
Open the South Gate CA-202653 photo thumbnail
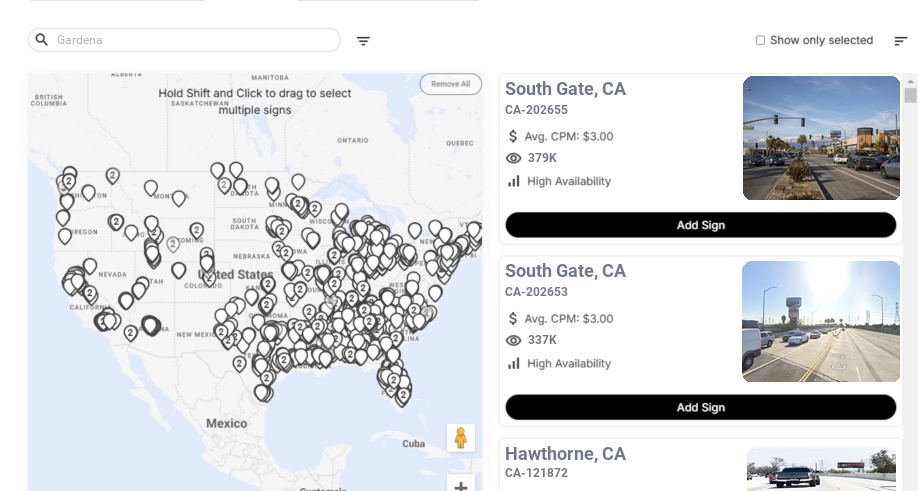click(x=821, y=321)
